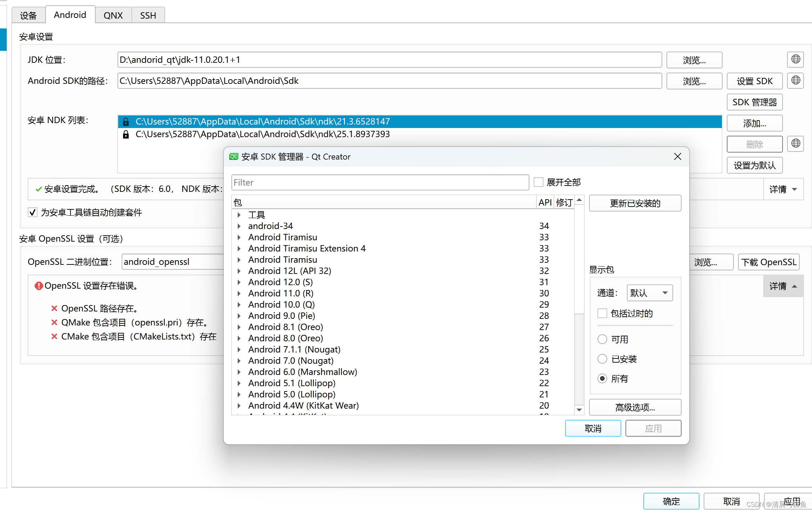Click globe icon beside the 删除 button
Image resolution: width=812 pixels, height=511 pixels.
(x=796, y=143)
